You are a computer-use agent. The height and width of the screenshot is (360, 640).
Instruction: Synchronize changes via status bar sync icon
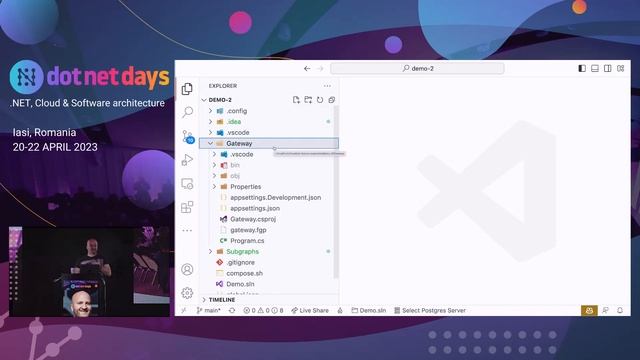tap(232, 311)
